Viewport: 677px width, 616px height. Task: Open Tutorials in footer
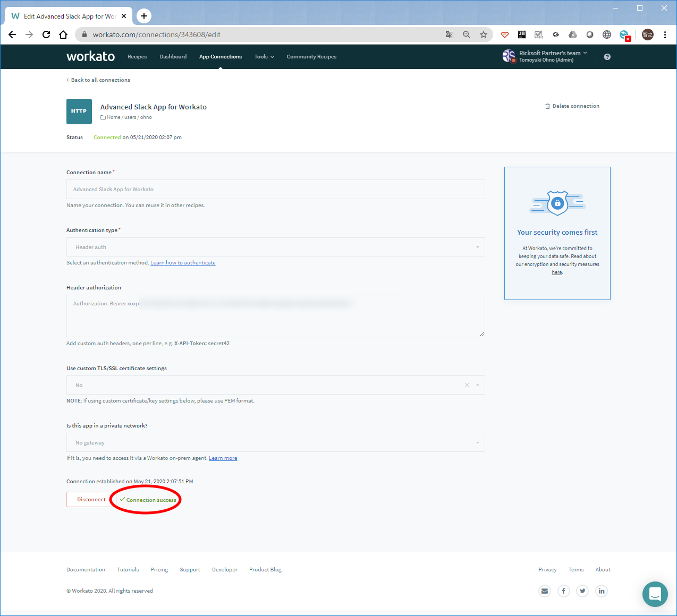coord(128,570)
